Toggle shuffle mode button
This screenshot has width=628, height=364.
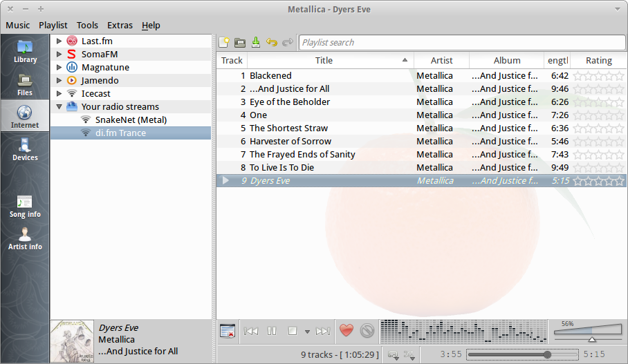[409, 355]
